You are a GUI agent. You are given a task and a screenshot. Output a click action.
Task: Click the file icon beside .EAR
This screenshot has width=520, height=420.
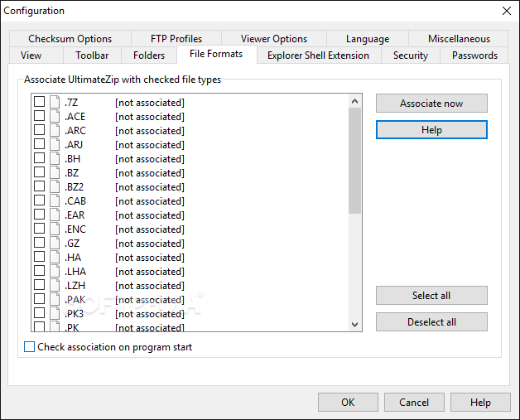[x=55, y=215]
